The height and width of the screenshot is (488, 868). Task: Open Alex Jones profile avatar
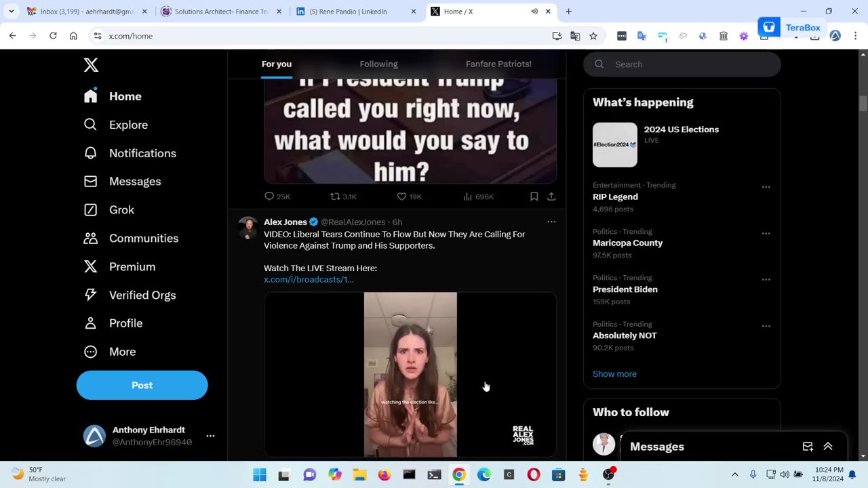point(248,228)
